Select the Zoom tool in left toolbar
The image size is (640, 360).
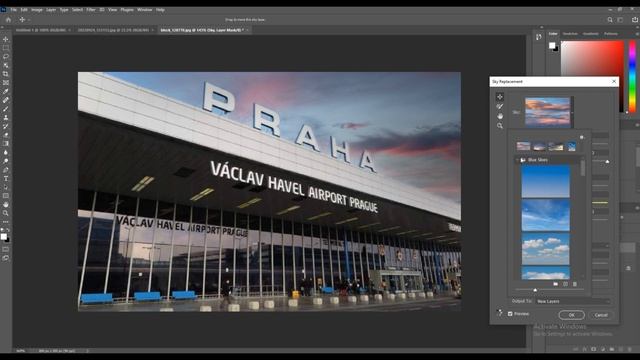[6, 213]
